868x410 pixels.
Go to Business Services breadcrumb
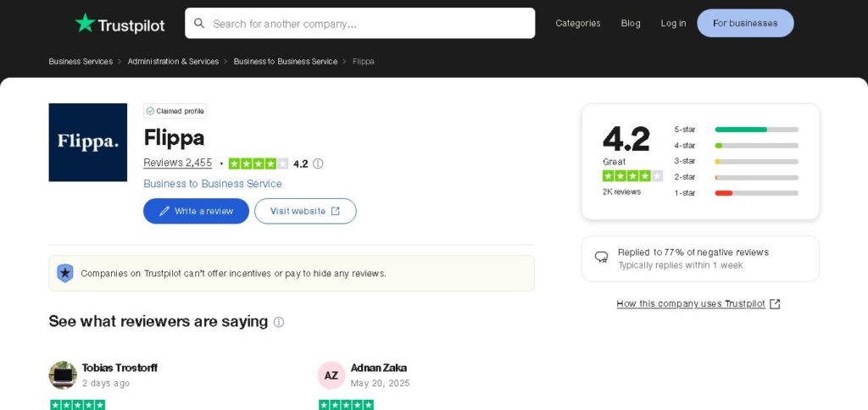point(81,62)
